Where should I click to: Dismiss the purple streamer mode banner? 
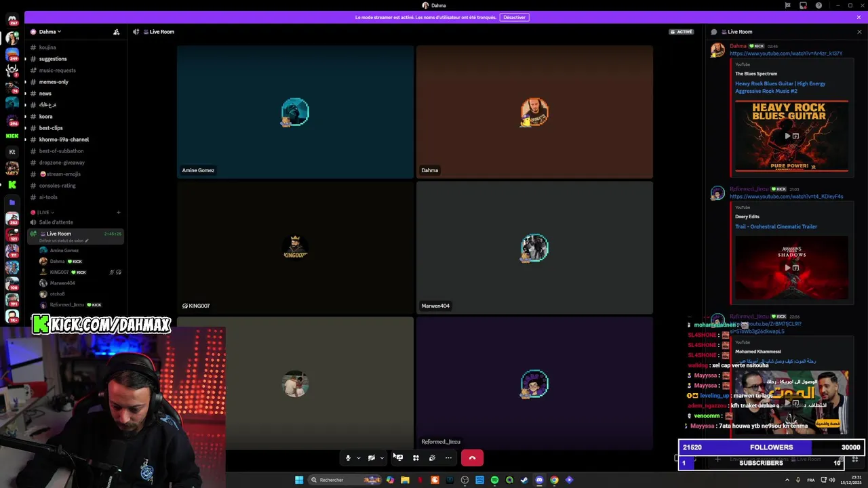tap(859, 17)
